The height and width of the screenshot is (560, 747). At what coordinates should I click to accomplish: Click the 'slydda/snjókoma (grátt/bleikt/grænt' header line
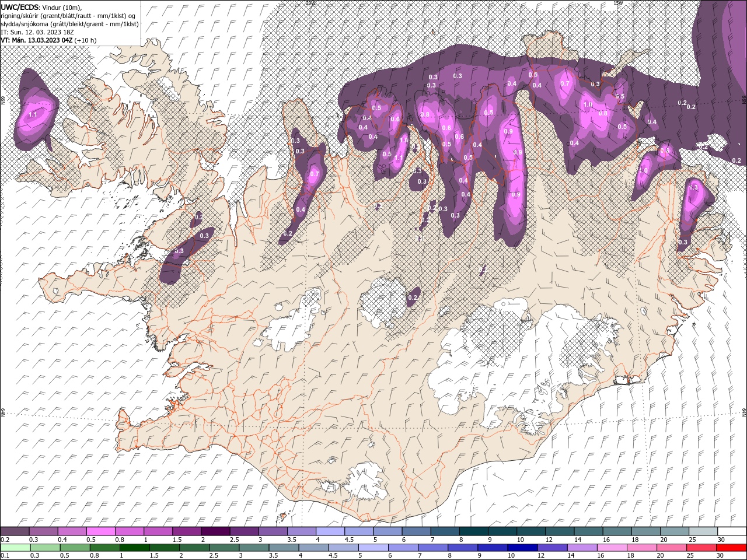click(x=69, y=24)
